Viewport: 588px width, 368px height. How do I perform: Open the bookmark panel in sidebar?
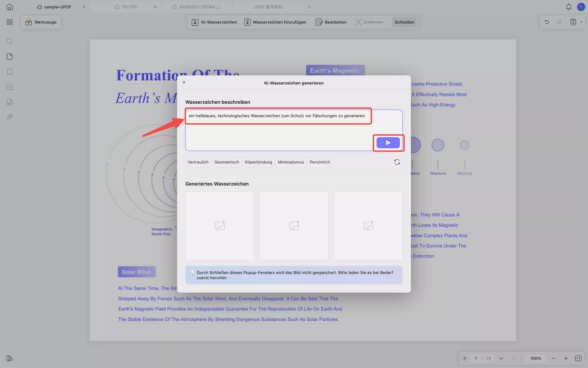[x=9, y=72]
